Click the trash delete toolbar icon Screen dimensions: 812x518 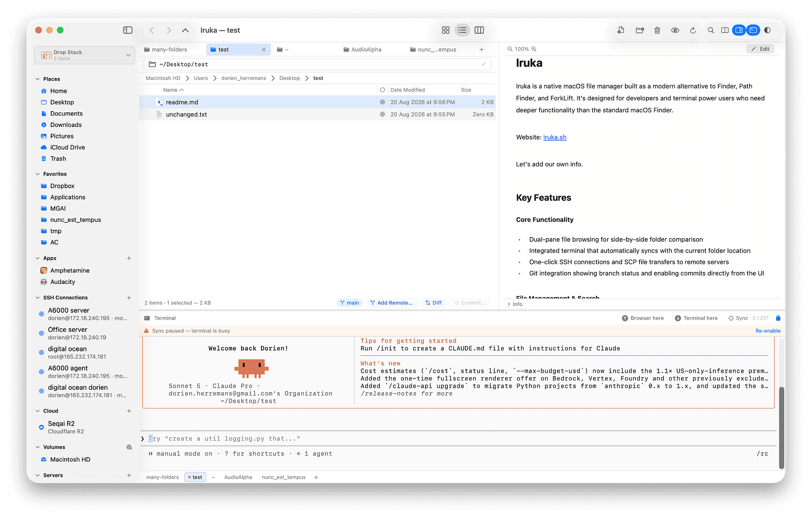click(657, 30)
